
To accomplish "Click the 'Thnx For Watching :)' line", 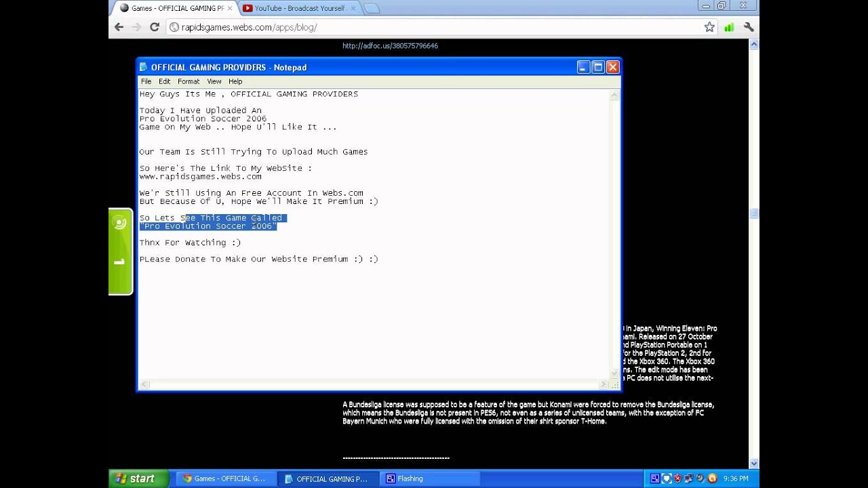I will [x=190, y=243].
